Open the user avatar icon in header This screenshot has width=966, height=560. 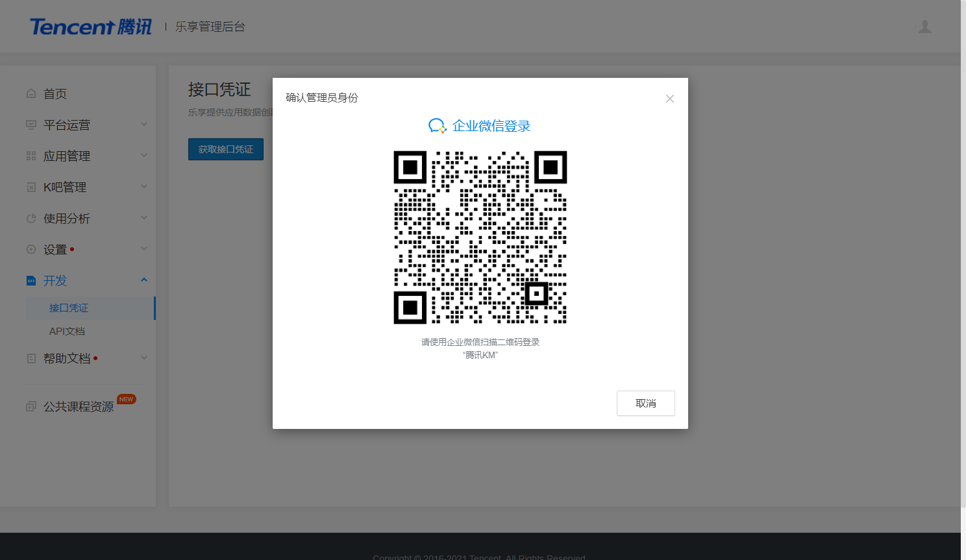point(925,27)
